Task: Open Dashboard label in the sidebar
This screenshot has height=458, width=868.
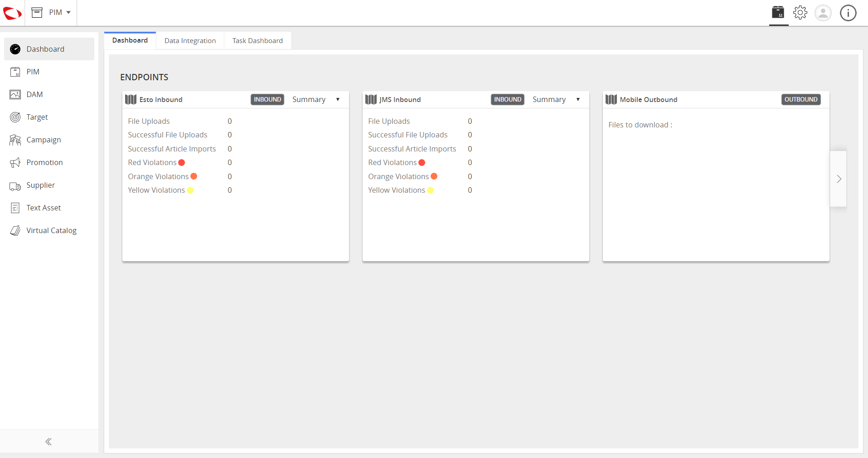Action: [45, 49]
